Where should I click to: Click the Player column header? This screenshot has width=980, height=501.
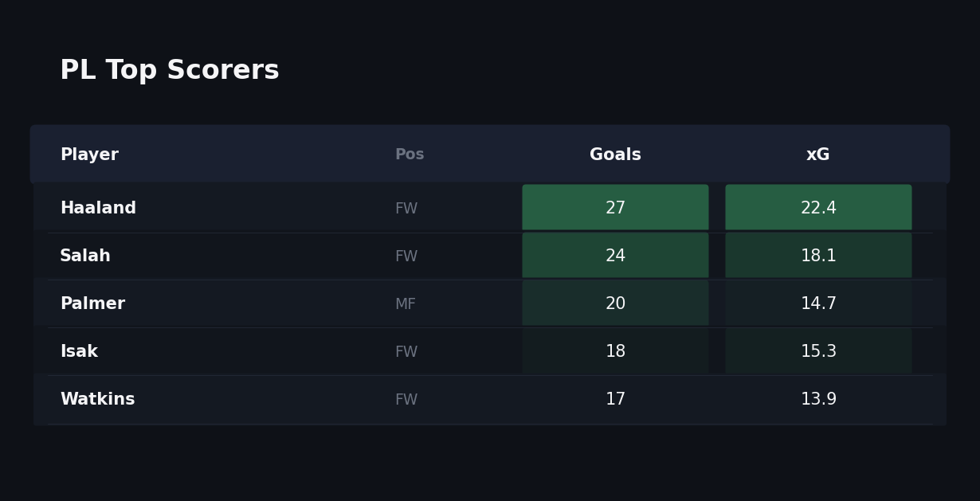(x=89, y=155)
